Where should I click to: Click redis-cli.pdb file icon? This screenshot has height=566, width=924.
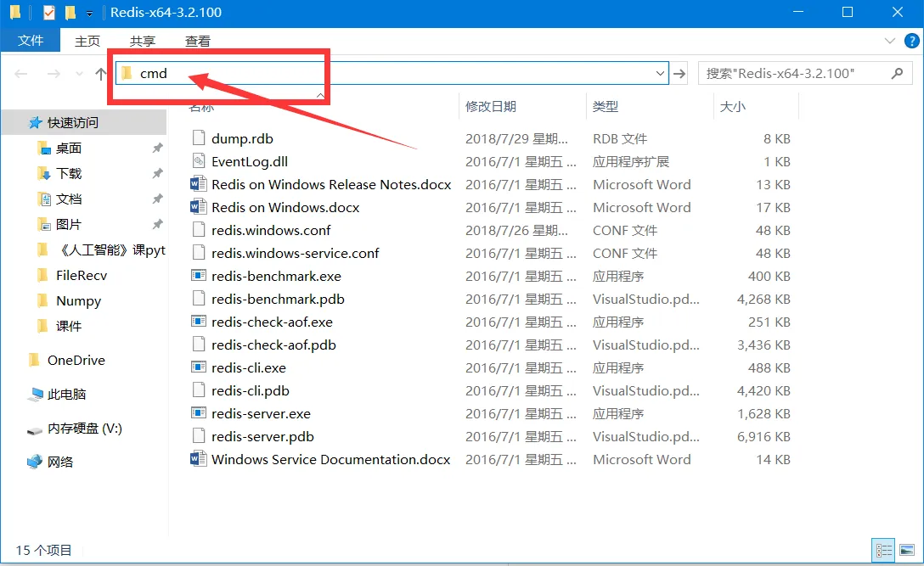pos(199,390)
